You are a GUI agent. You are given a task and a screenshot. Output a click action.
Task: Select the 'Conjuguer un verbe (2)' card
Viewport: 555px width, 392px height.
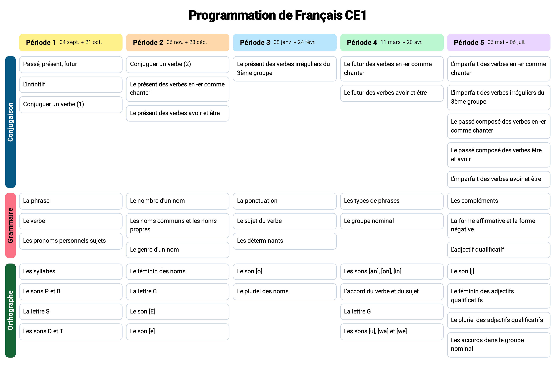click(177, 64)
